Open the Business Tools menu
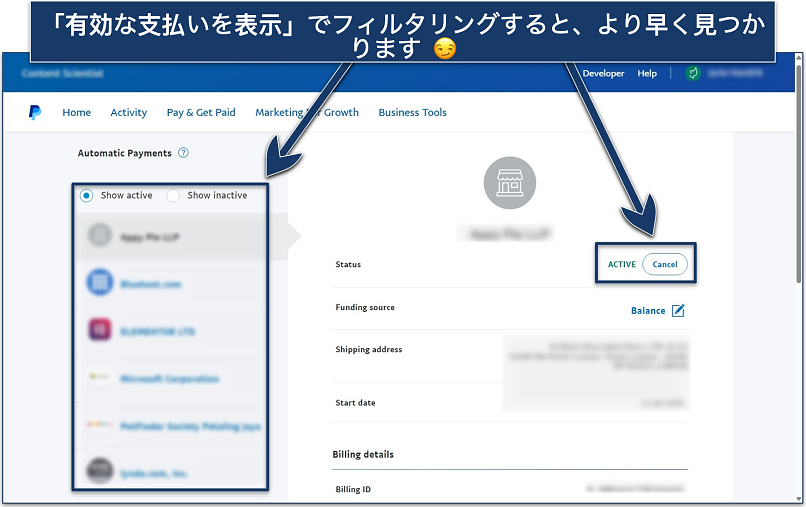806x507 pixels. click(x=412, y=113)
